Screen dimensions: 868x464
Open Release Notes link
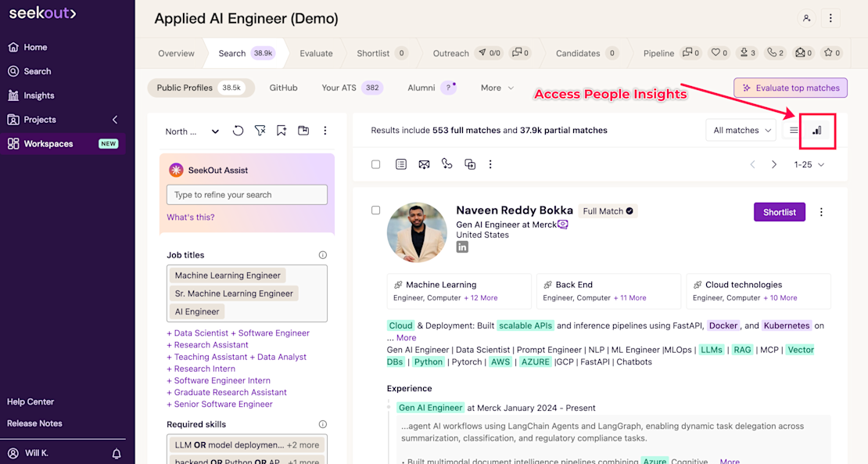coord(34,423)
